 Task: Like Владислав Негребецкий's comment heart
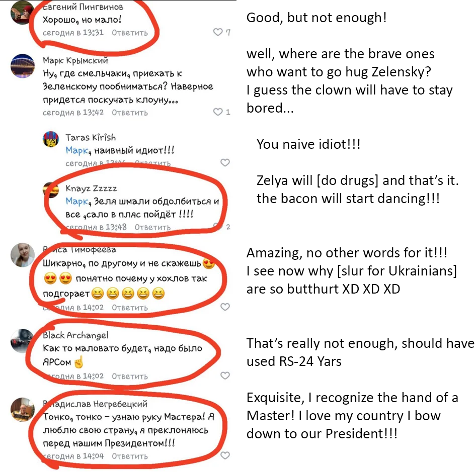click(x=225, y=455)
